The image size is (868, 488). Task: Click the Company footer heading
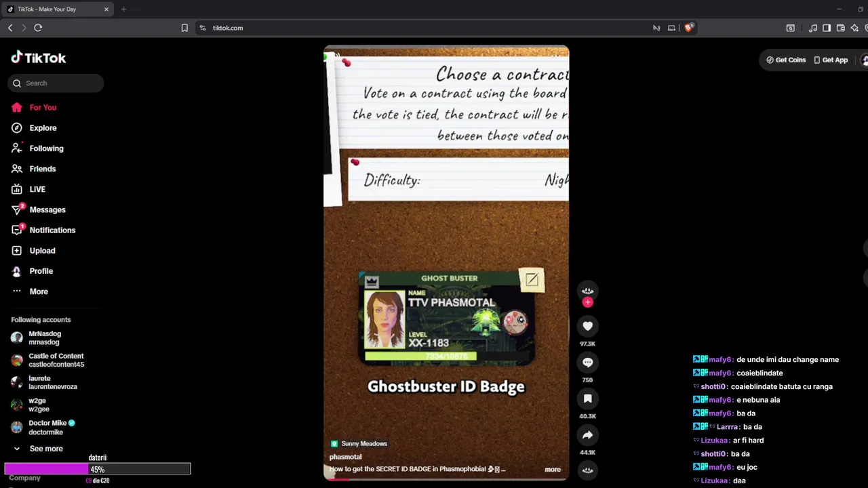click(x=24, y=478)
